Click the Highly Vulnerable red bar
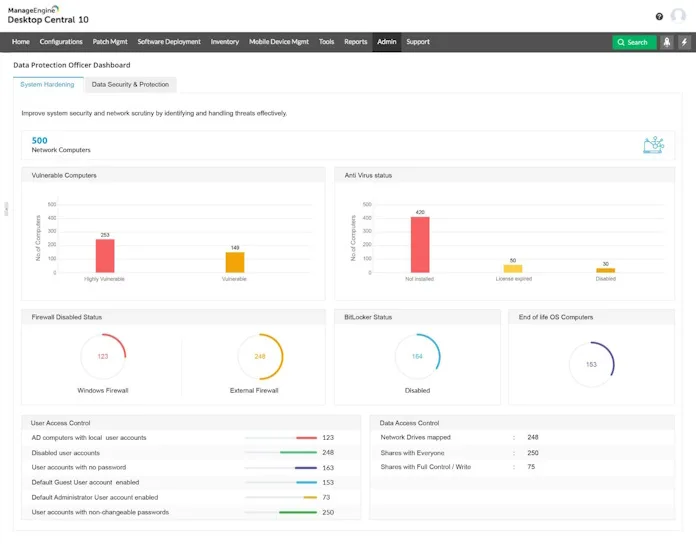Image resolution: width=696 pixels, height=544 pixels. click(x=105, y=256)
